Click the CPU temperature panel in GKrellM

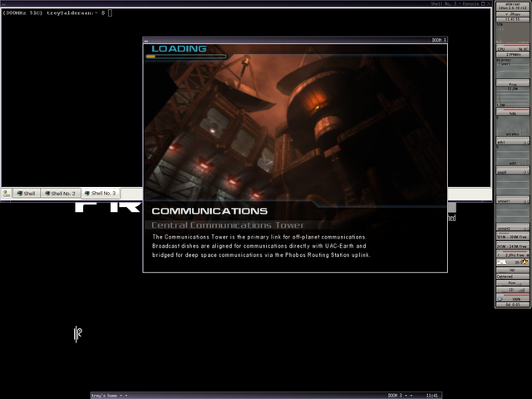[x=513, y=48]
